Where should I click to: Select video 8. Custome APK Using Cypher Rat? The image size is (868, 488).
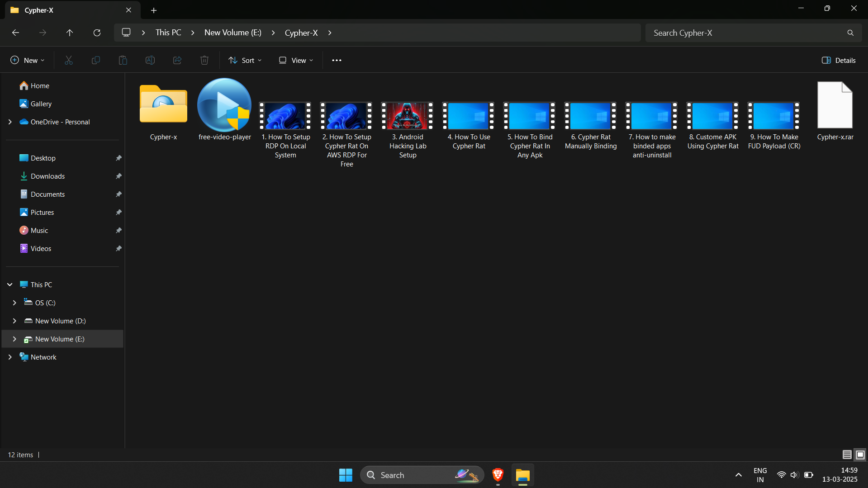pos(713,126)
